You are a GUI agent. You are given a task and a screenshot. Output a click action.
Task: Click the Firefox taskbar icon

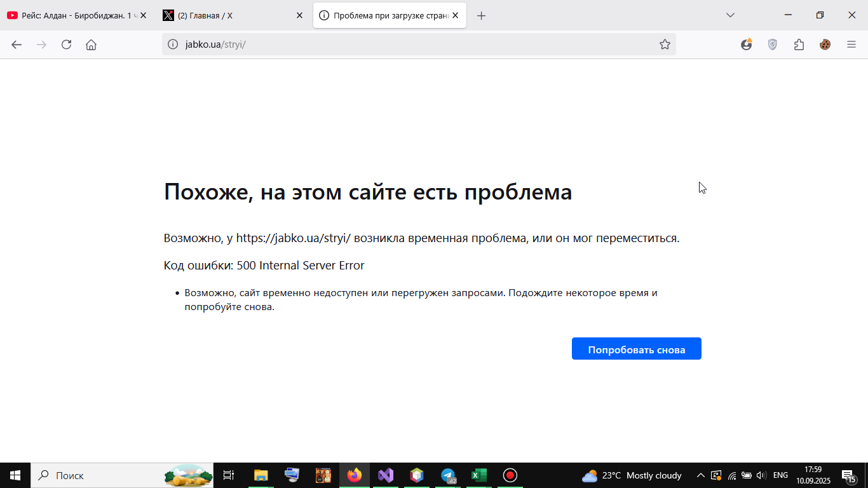pyautogui.click(x=355, y=475)
